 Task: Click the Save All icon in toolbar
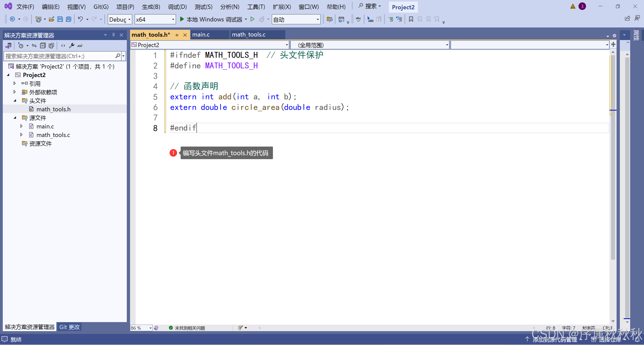68,19
